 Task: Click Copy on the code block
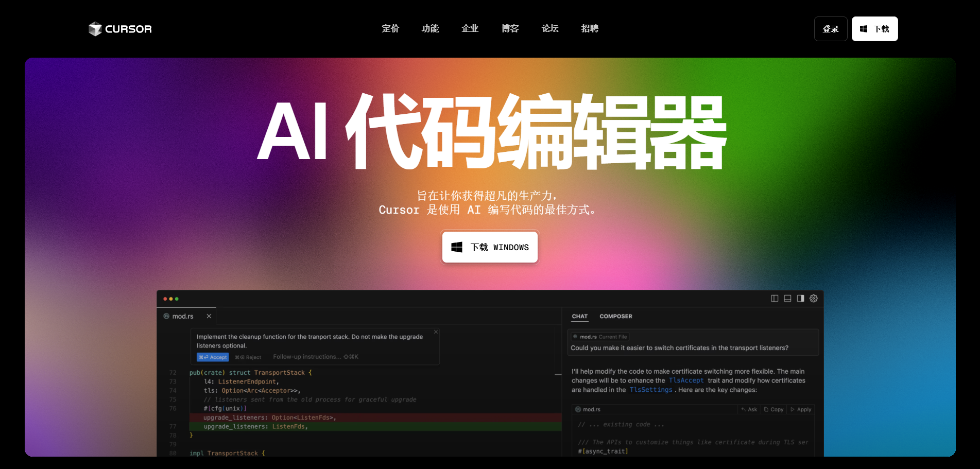pos(774,410)
